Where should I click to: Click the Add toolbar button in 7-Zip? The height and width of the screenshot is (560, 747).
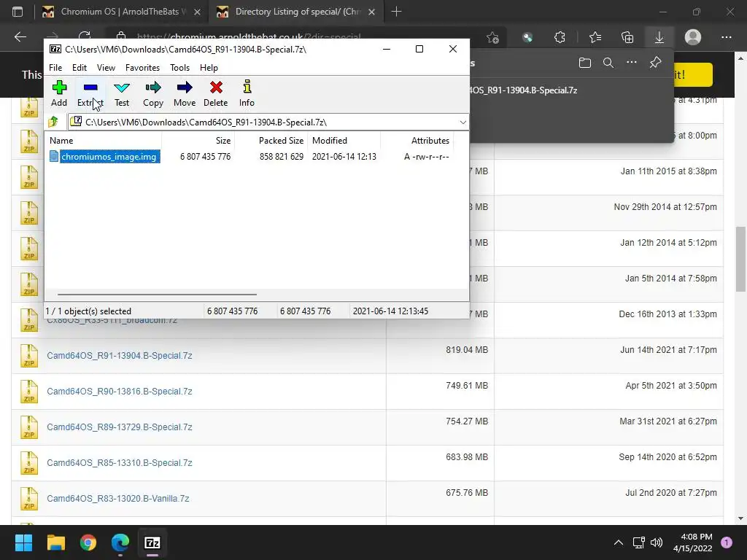(x=59, y=93)
